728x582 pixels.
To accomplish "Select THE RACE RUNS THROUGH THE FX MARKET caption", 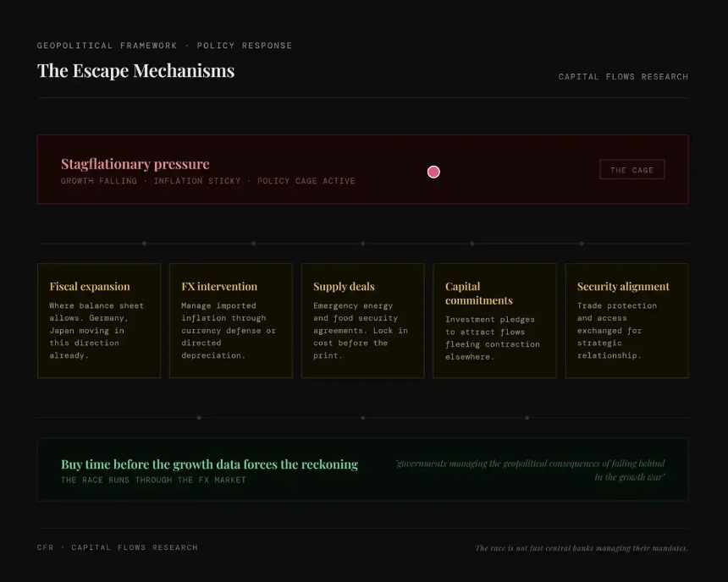I will (x=153, y=480).
